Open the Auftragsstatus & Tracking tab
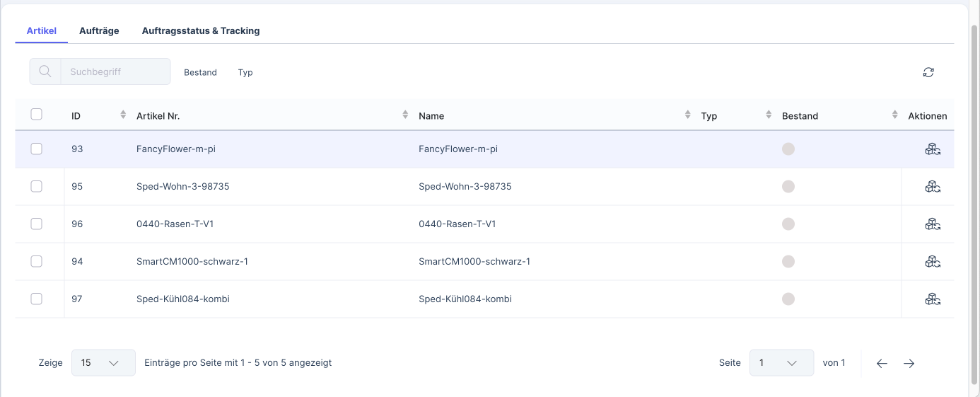 (x=200, y=31)
